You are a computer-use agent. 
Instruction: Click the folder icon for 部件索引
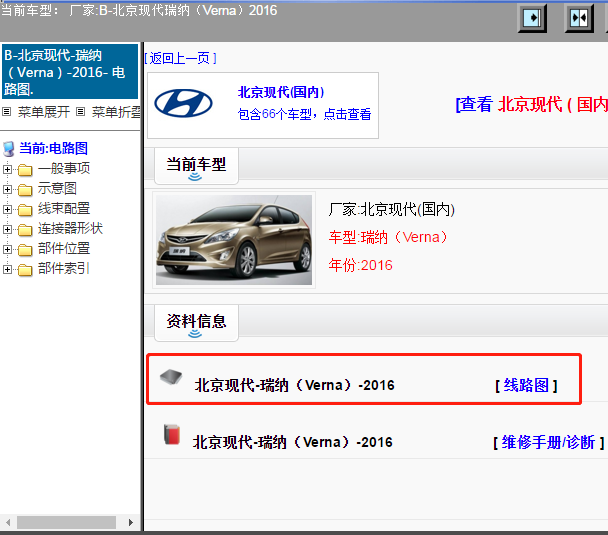click(x=25, y=269)
